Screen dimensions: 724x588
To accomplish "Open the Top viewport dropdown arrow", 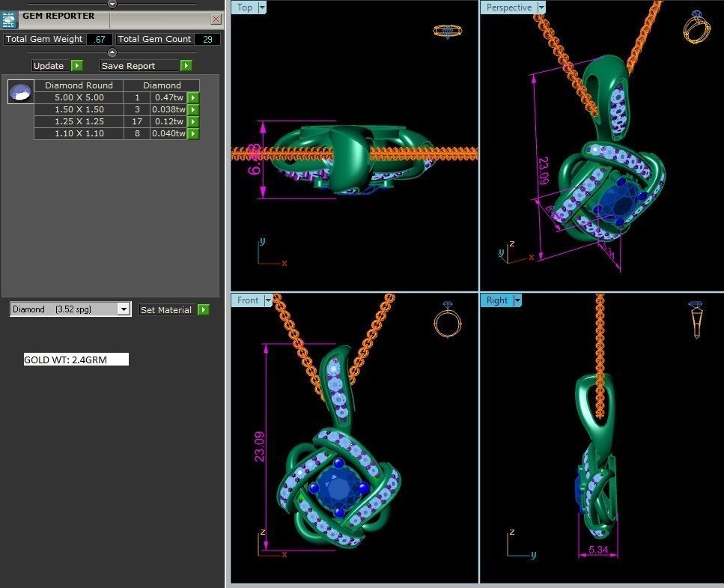I will [262, 7].
